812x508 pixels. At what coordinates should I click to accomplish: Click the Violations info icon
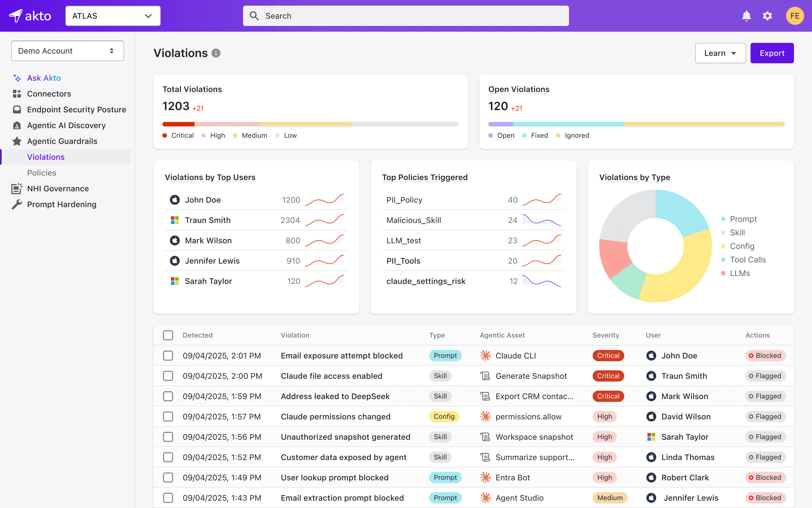pyautogui.click(x=216, y=53)
